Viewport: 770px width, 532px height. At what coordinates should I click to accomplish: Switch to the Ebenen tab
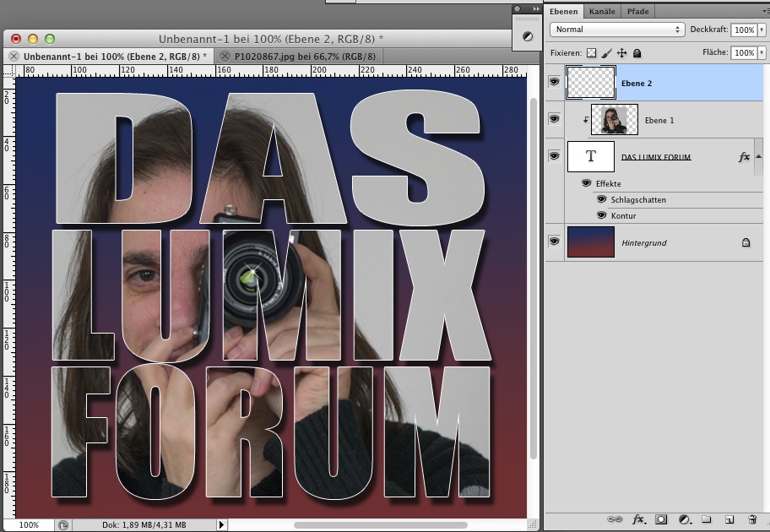(564, 11)
